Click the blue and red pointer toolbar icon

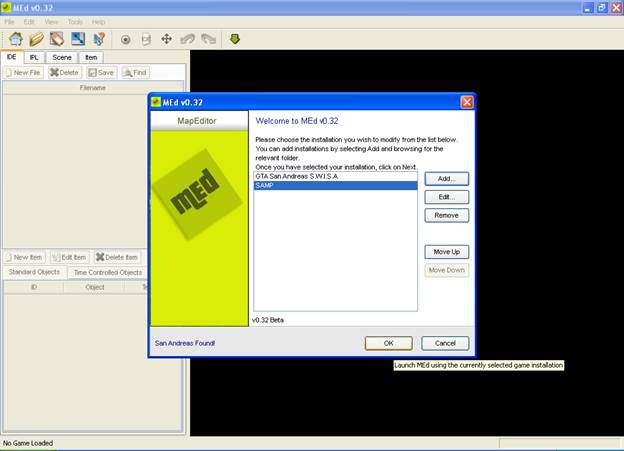tap(99, 39)
